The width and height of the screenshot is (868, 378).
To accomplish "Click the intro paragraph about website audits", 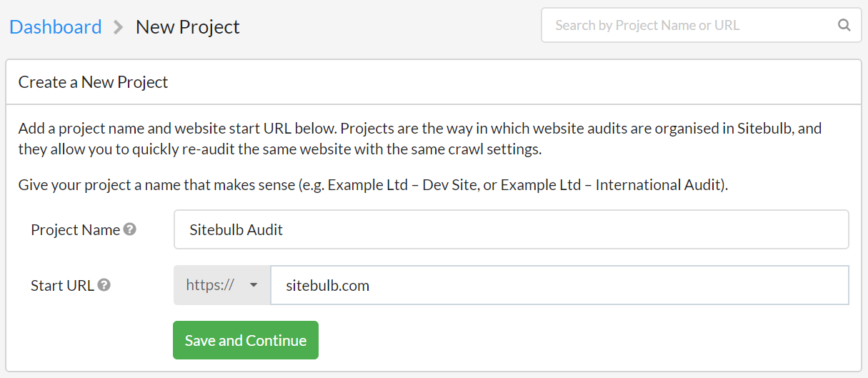I will point(420,139).
